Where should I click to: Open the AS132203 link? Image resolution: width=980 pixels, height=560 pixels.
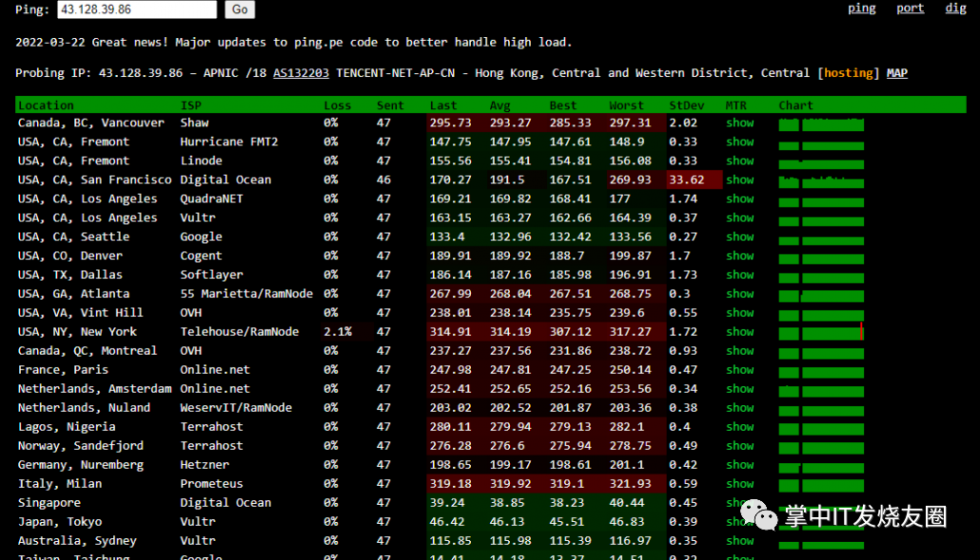pos(301,73)
